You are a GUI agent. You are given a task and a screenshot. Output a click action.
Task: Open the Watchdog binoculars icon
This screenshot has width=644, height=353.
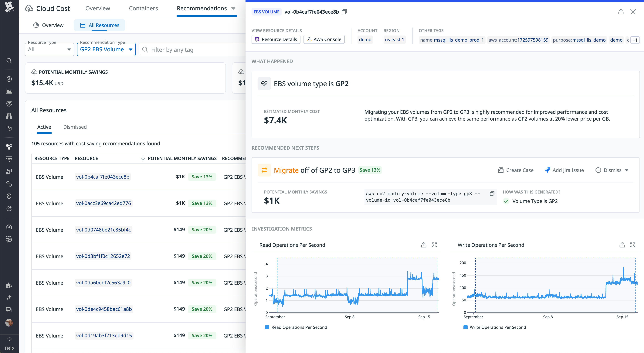click(x=9, y=116)
